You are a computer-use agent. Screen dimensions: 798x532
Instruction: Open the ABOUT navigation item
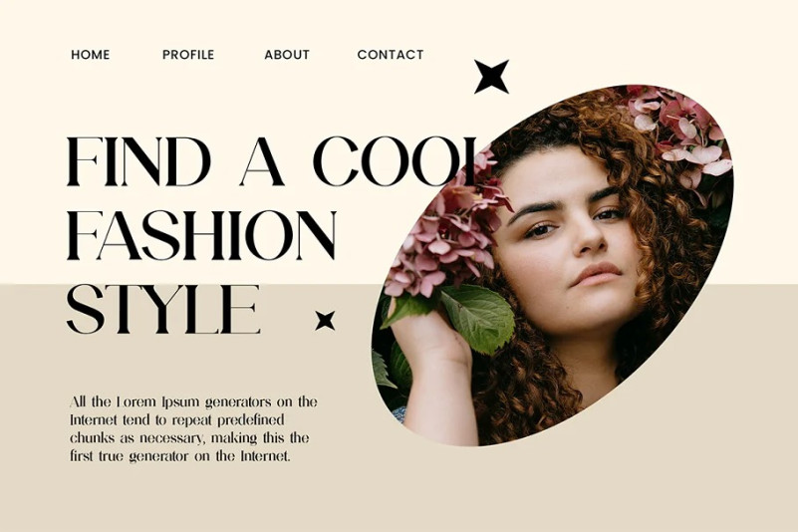[x=287, y=55]
